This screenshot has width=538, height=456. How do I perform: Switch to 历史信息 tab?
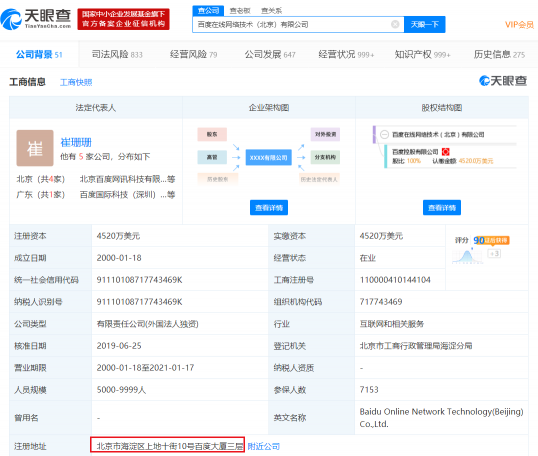tap(499, 54)
